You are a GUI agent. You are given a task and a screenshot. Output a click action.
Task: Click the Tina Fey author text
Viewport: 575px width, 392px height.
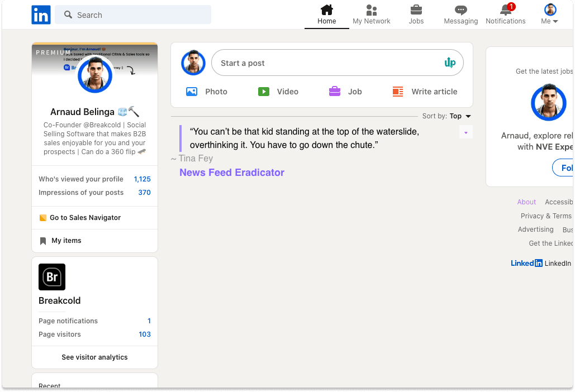click(x=196, y=158)
